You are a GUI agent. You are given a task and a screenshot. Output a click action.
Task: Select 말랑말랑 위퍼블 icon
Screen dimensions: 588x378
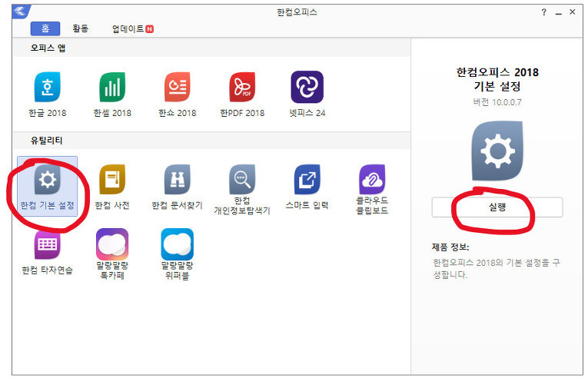(177, 244)
